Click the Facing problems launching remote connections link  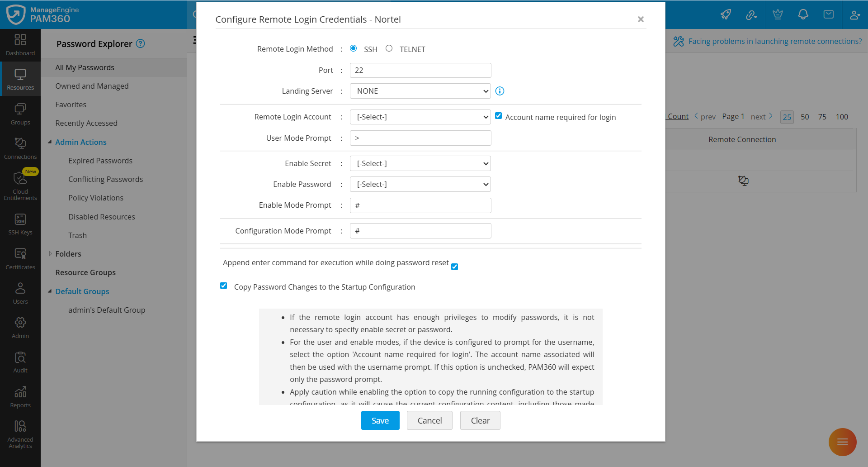point(774,41)
